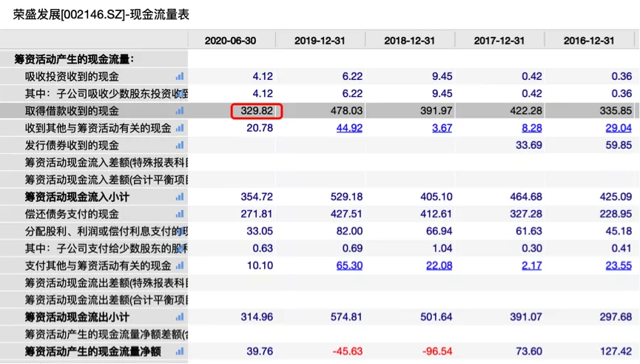The image size is (640, 364).
Task: Click the 478.03 cell in 取得借款 row
Action: [346, 110]
